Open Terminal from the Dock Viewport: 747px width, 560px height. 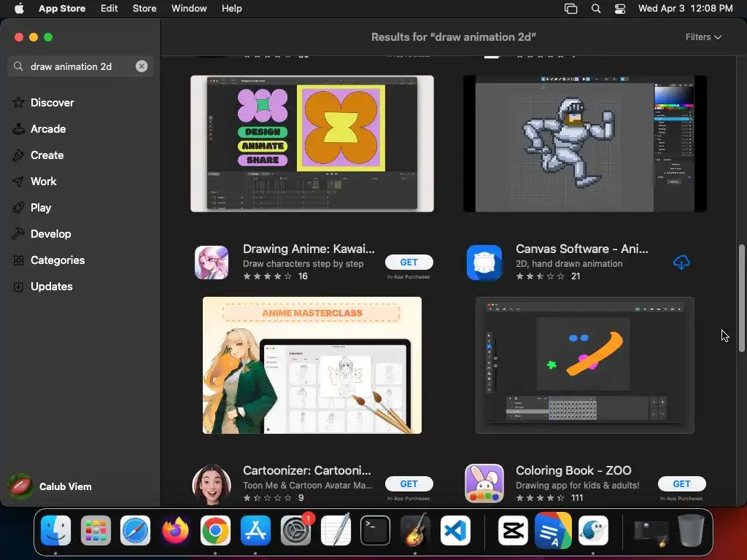(375, 530)
